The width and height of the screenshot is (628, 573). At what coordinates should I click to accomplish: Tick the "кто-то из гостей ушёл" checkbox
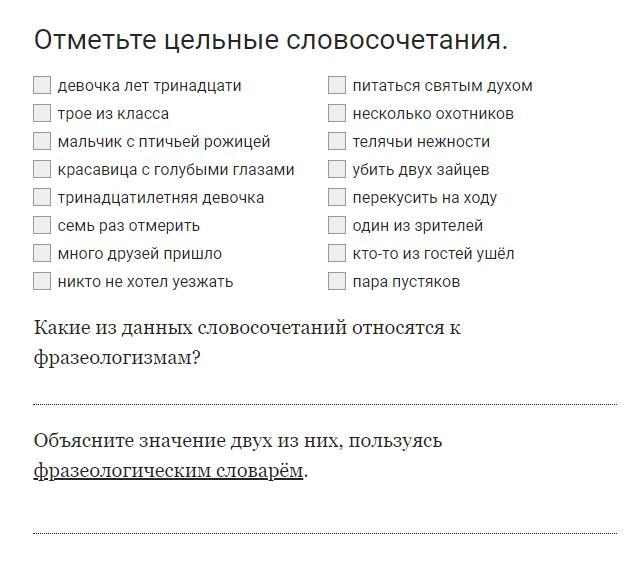[337, 253]
